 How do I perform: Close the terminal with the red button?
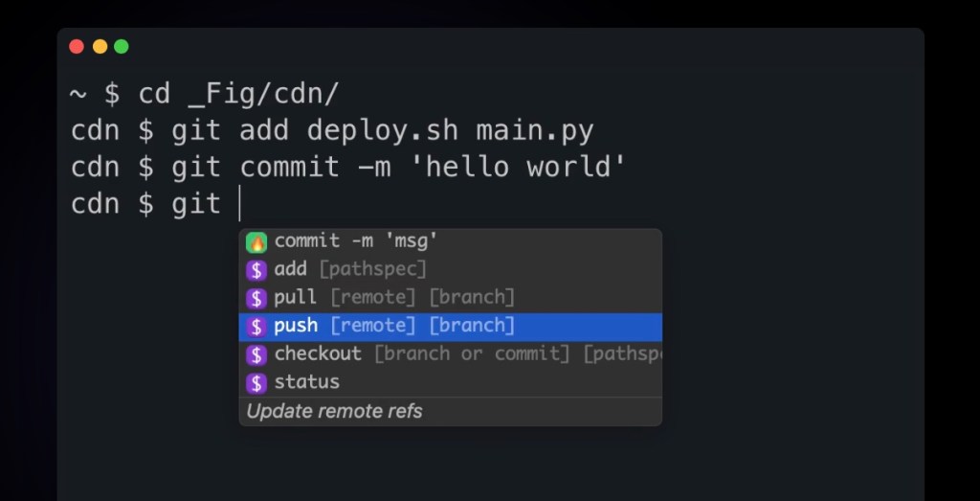tap(78, 46)
